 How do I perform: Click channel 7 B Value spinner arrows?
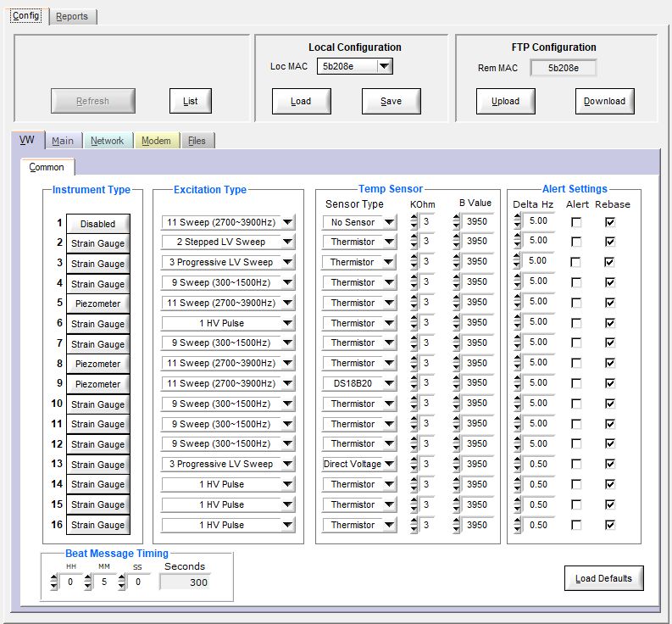tap(457, 343)
